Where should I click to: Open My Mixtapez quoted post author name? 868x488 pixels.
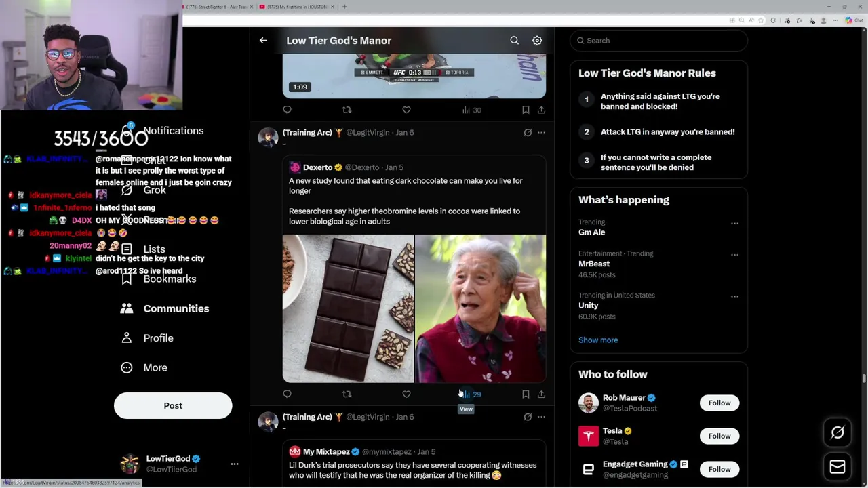pyautogui.click(x=326, y=451)
